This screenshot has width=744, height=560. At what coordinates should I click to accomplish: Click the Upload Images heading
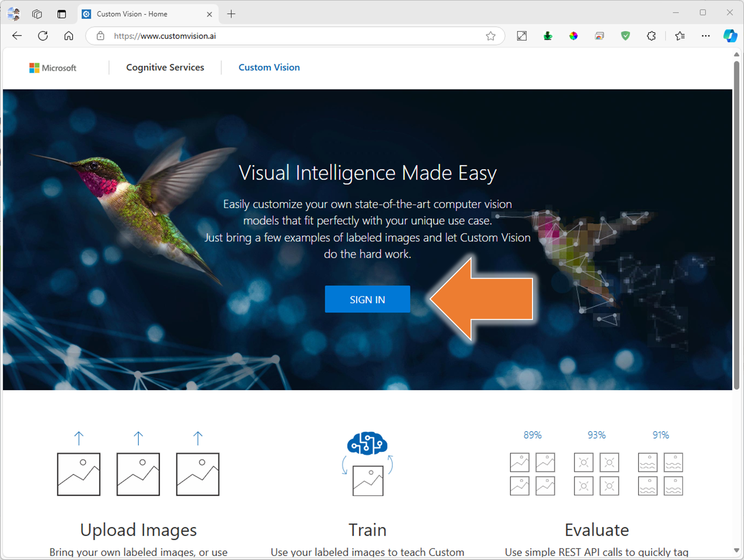tap(138, 530)
